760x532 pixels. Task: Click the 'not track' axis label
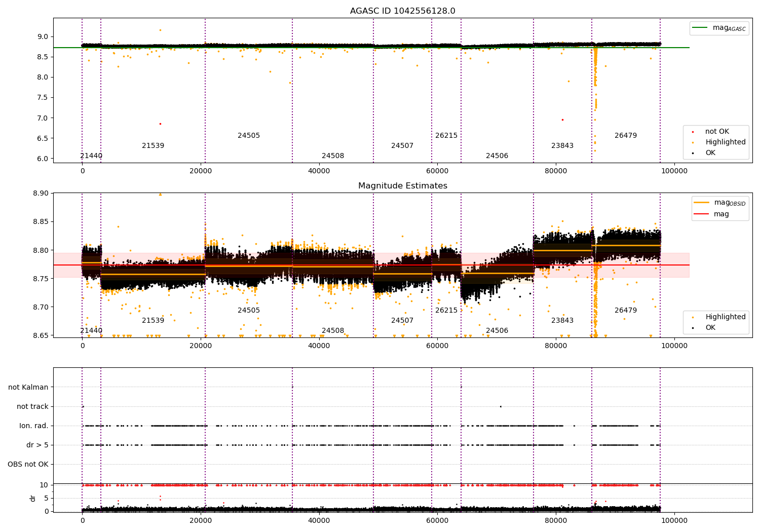pyautogui.click(x=32, y=406)
